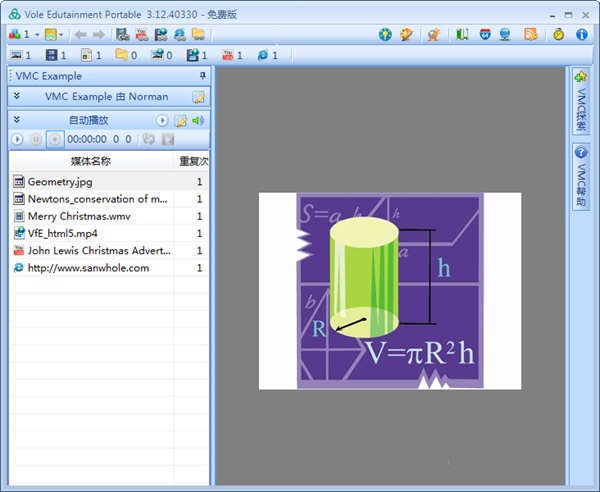This screenshot has height=492, width=600.
Task: Toggle the green speaker sound icon
Action: [x=198, y=121]
